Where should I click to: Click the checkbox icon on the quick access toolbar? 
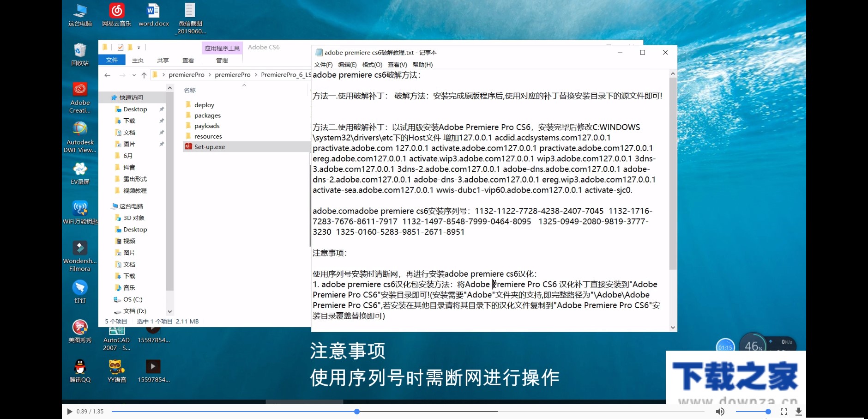pos(121,47)
